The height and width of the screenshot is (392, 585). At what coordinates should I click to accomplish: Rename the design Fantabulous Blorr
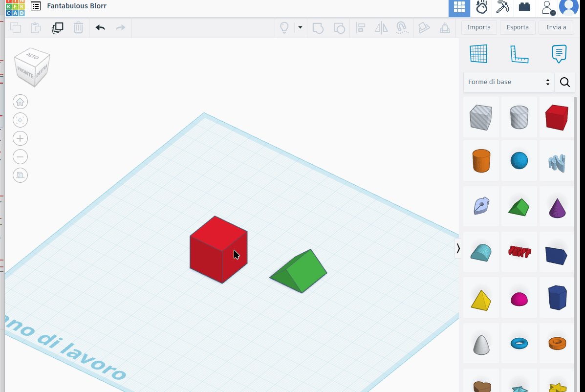tap(76, 6)
